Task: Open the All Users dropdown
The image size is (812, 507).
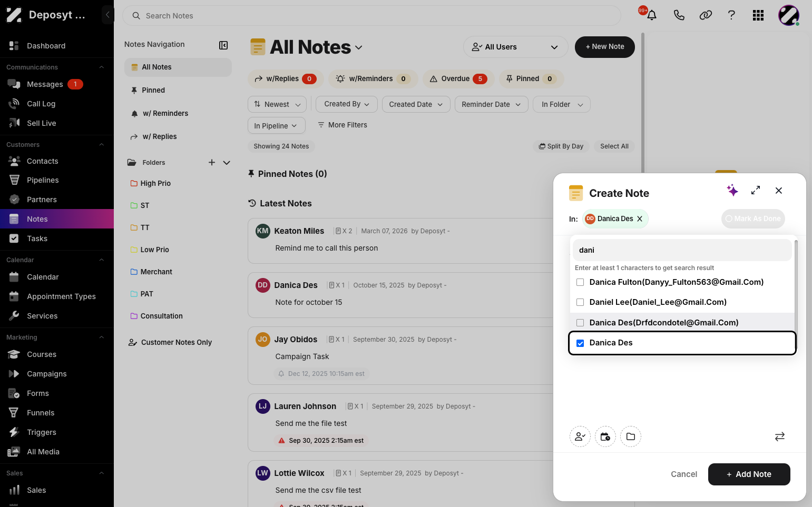Action: coord(515,47)
